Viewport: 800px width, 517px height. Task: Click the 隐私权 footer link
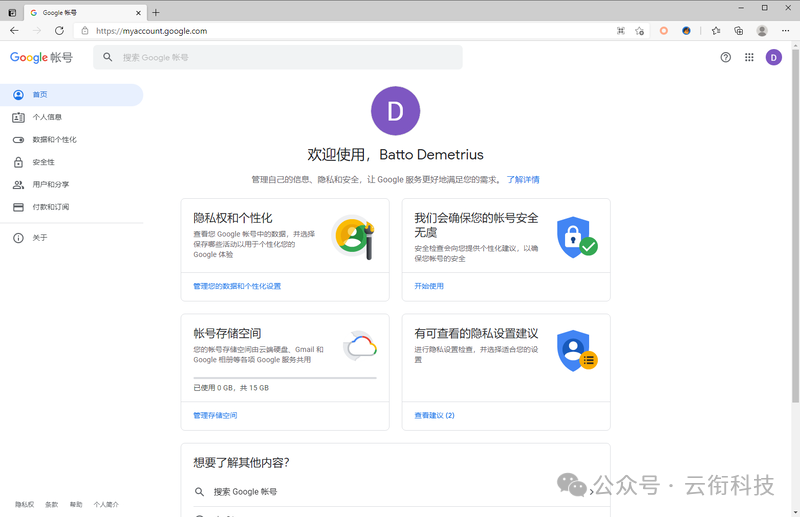point(24,504)
